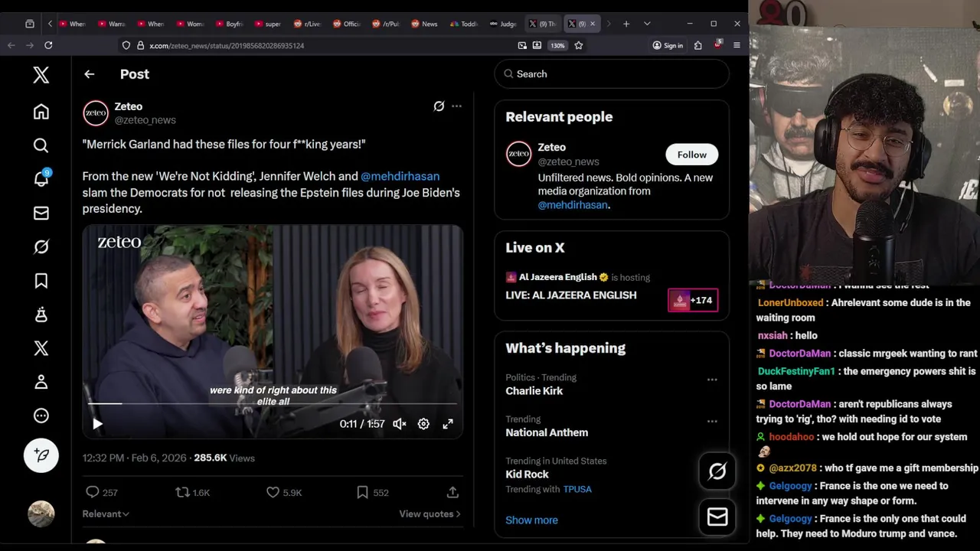
Task: Open browser extensions puzzle icon
Action: point(697,46)
